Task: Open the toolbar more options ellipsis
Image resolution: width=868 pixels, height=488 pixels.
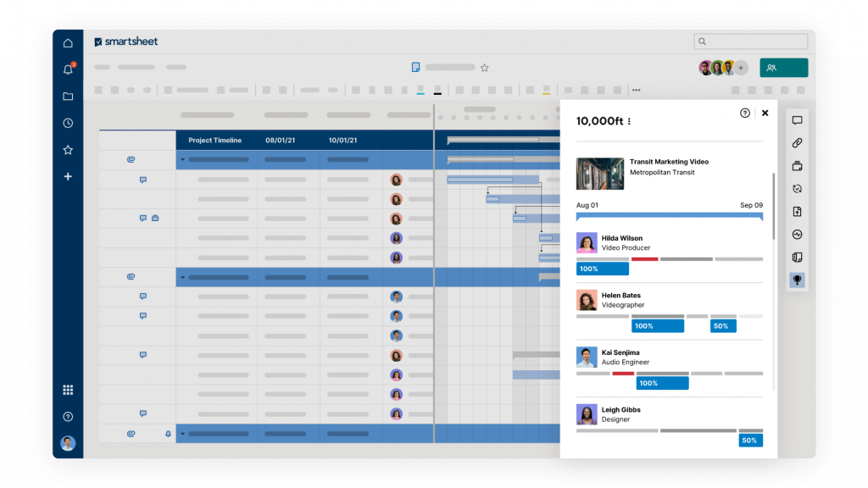Action: tap(636, 90)
